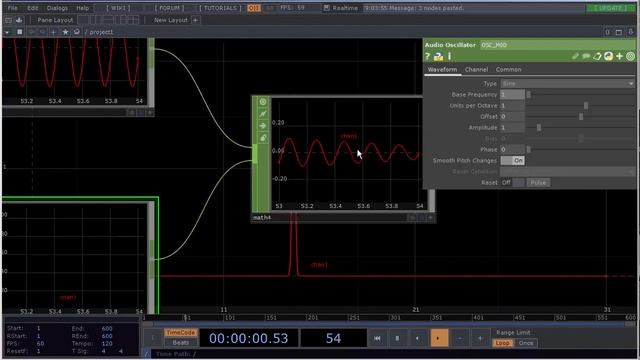Image resolution: width=640 pixels, height=360 pixels.
Task: Open the Type dropdown showing Sine
Action: 567,83
